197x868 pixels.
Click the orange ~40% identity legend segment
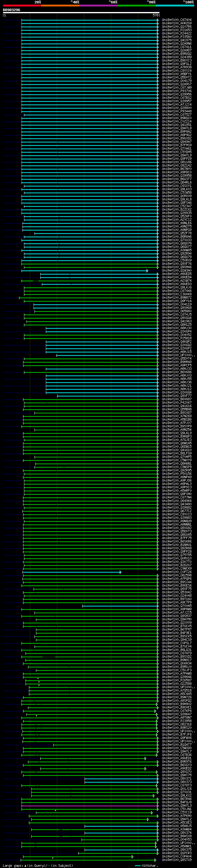click(60, 6)
